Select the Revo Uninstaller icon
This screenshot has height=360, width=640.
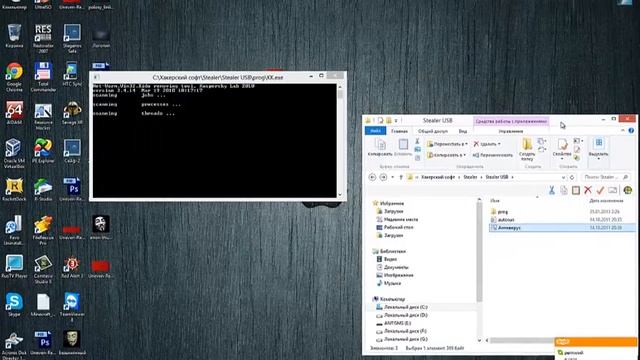14,230
